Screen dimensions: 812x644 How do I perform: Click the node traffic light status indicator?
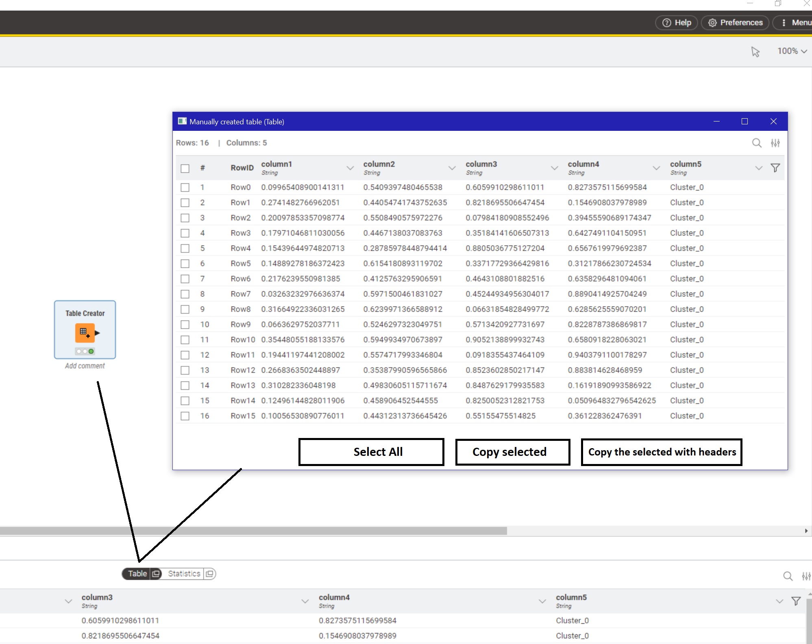[85, 351]
